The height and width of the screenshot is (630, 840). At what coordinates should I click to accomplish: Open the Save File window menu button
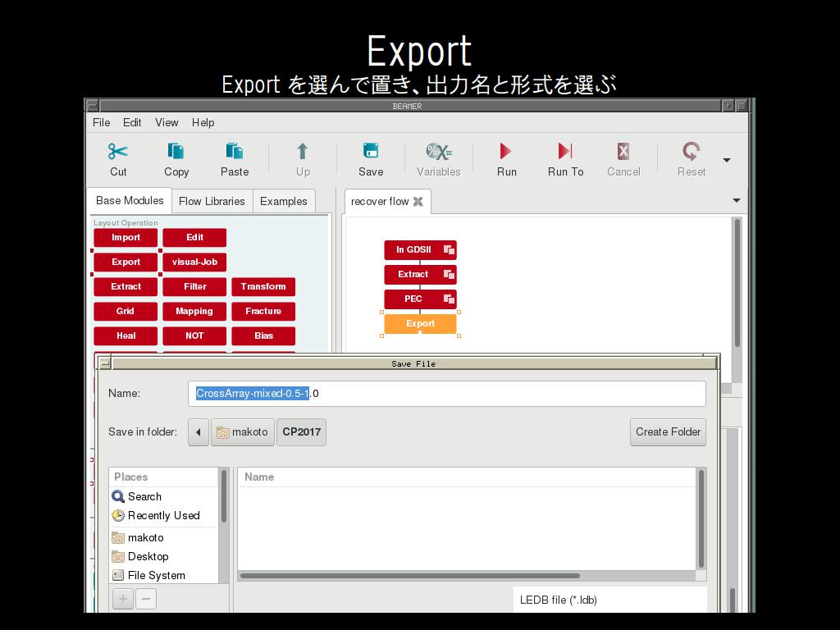coord(105,363)
